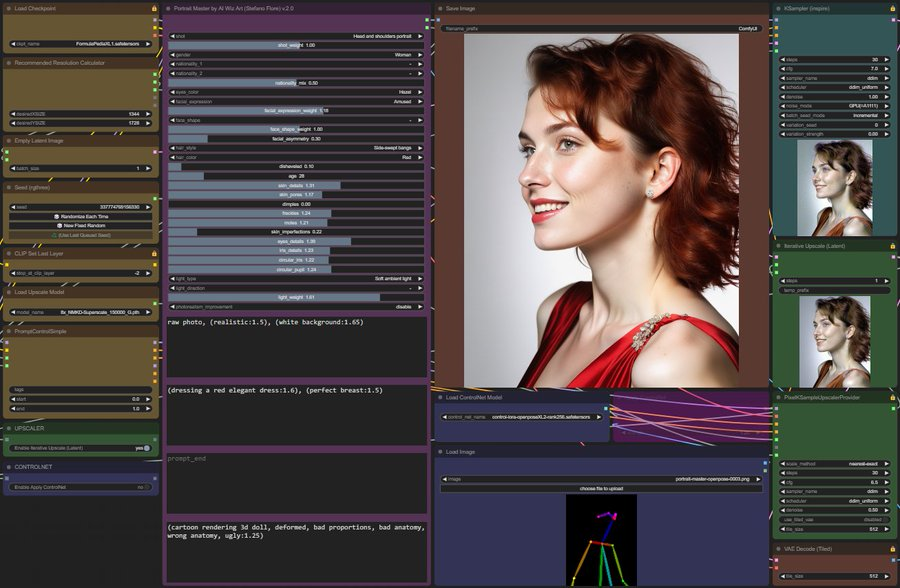Adjust the facial_asymmetry slider

(296, 138)
